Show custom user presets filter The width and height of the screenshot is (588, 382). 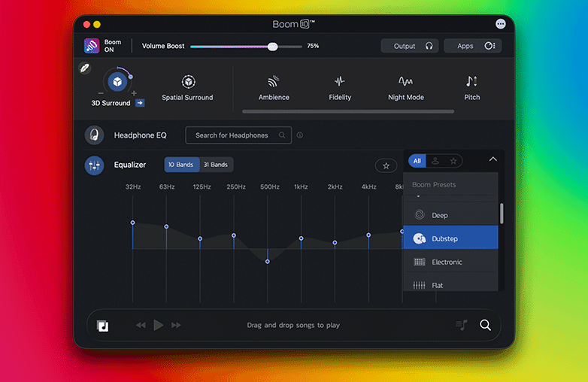pyautogui.click(x=435, y=161)
